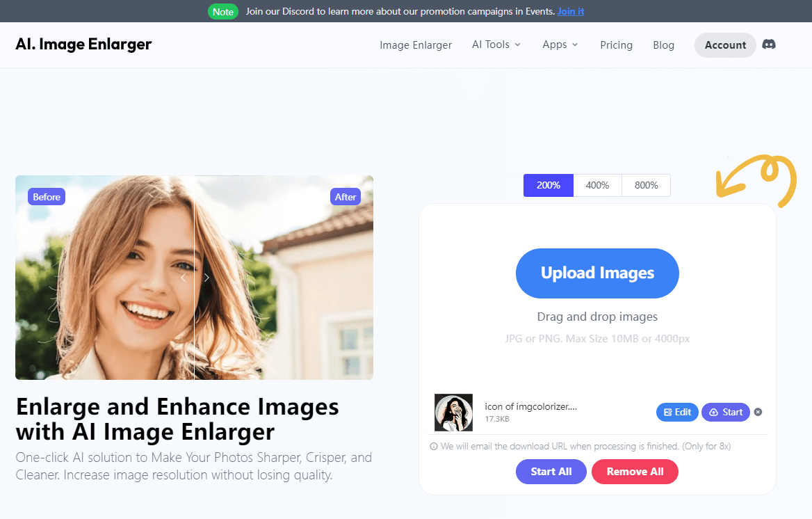Expand the Account menu
Image resolution: width=812 pixels, height=519 pixels.
point(725,45)
